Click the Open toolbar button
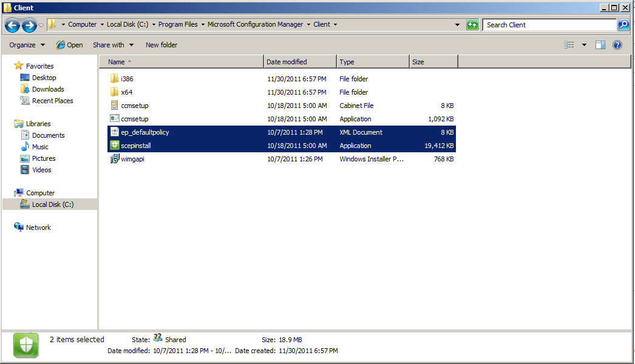Image resolution: width=635 pixels, height=364 pixels. click(x=70, y=45)
